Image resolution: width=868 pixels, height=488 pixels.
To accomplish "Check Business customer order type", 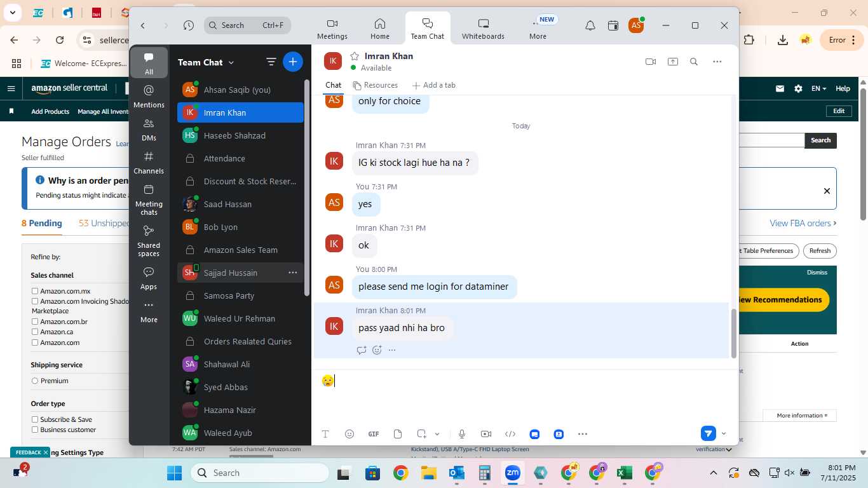I will click(36, 430).
